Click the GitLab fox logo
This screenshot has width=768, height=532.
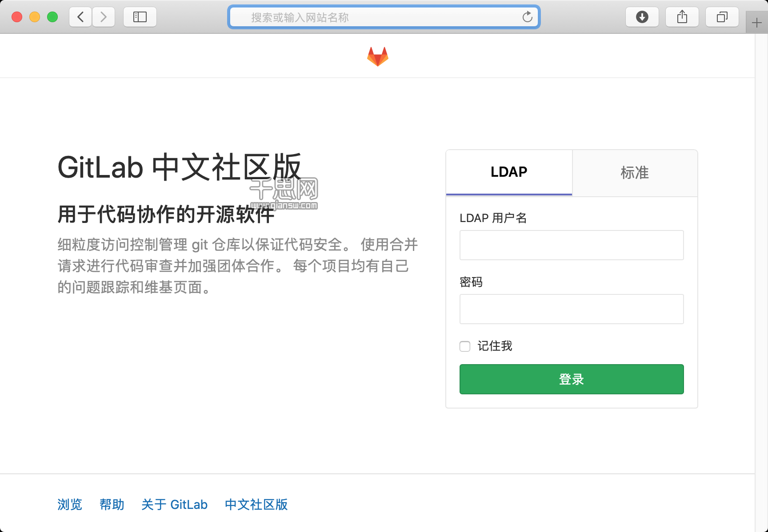click(378, 56)
